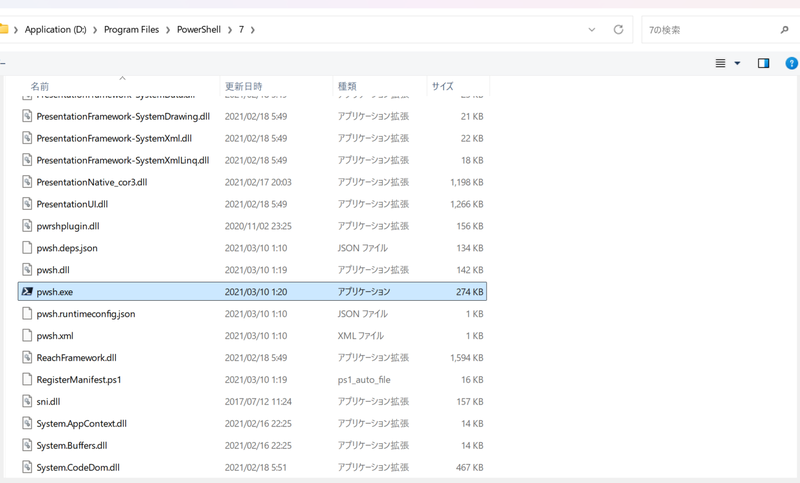
Task: Sort by 種類 column header
Action: click(347, 86)
